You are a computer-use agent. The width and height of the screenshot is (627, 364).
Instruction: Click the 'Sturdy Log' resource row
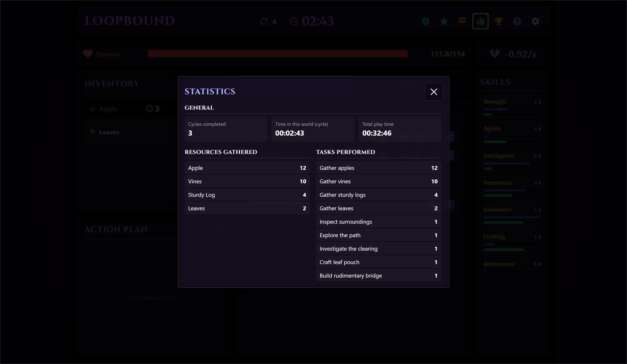[247, 195]
